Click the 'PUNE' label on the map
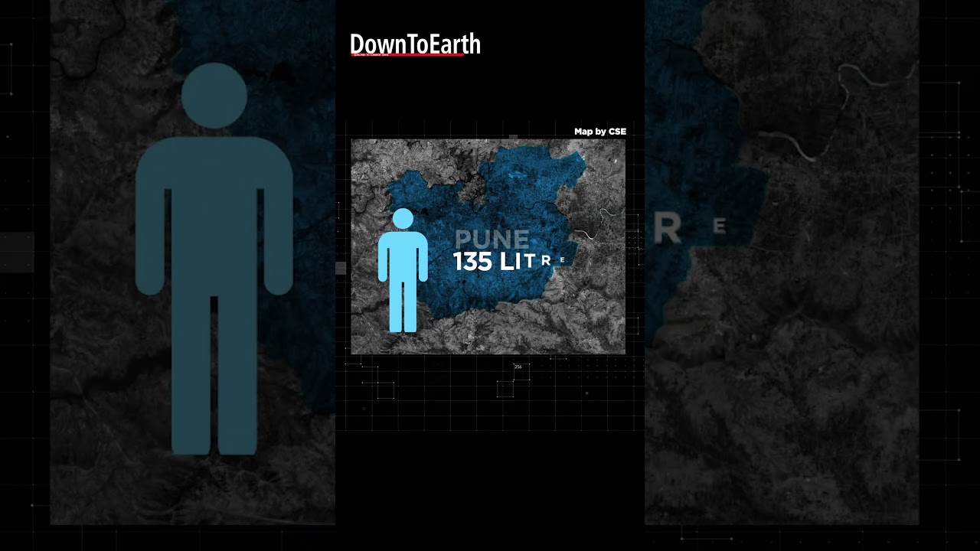The height and width of the screenshot is (551, 980). [x=492, y=239]
